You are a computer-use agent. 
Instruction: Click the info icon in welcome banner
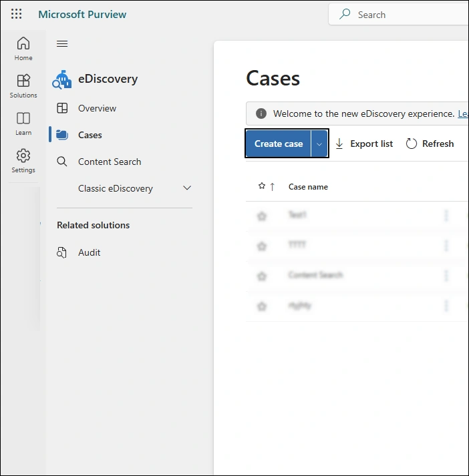point(261,113)
